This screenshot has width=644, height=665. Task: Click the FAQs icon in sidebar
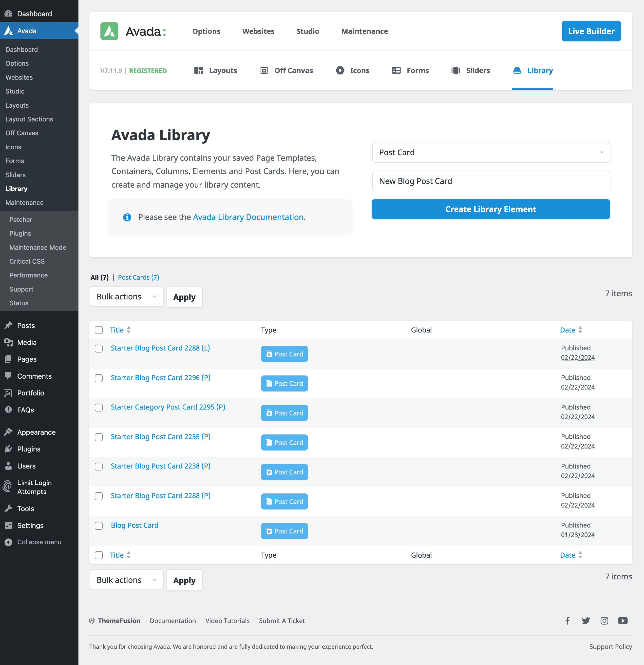pos(8,410)
